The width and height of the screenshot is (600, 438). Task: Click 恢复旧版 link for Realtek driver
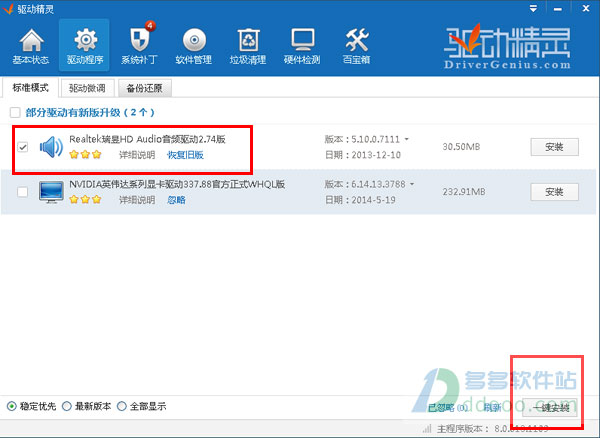(186, 155)
